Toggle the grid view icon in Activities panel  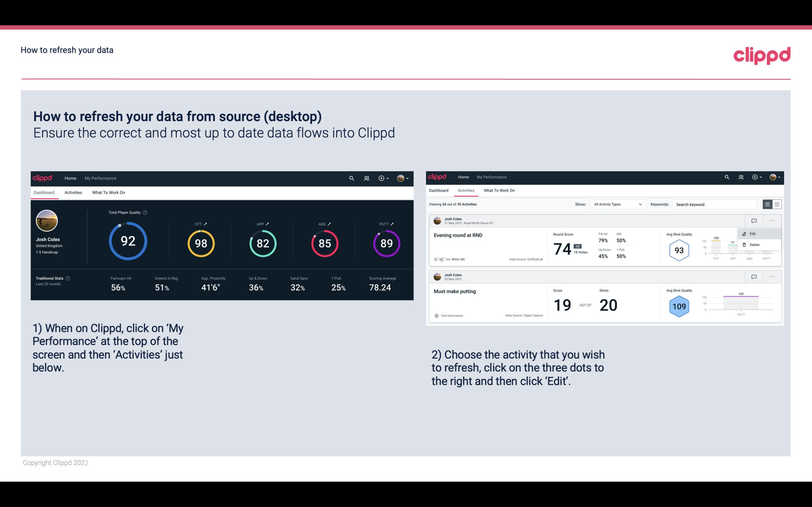point(776,204)
